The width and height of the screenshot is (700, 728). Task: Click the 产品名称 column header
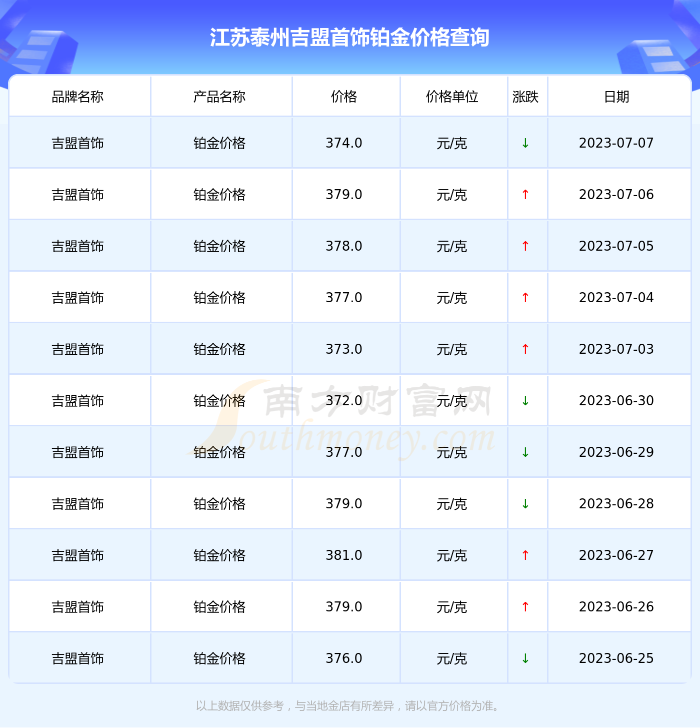(x=219, y=97)
